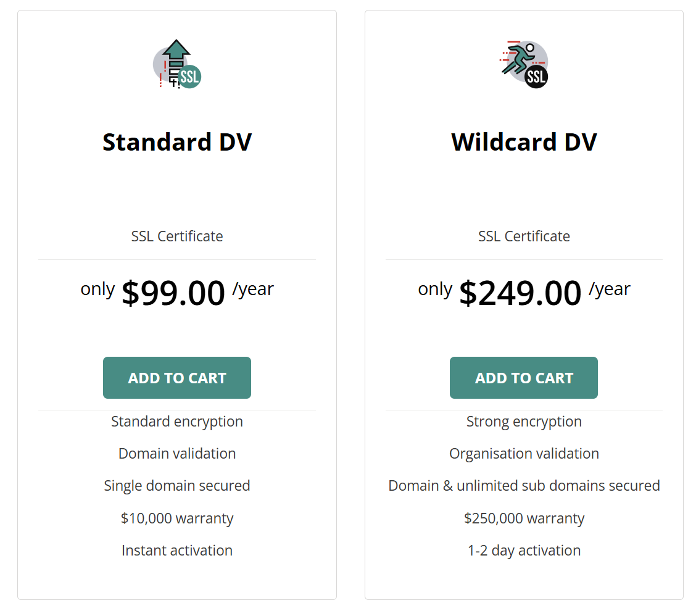Click the Standard encryption feature text
Screen dimensions: 696x616
177,422
